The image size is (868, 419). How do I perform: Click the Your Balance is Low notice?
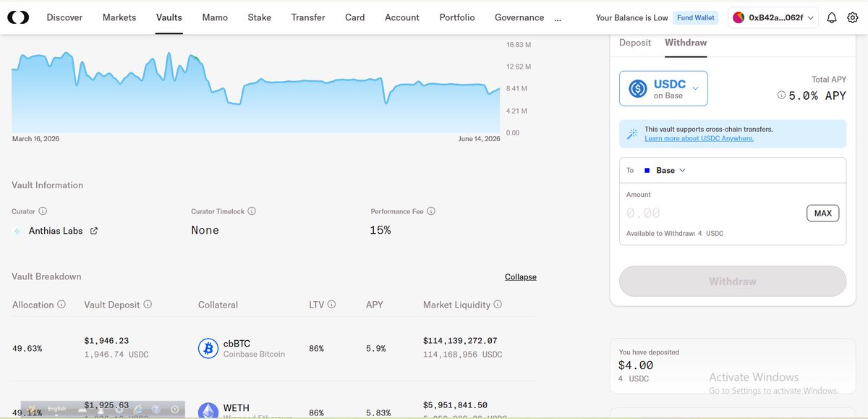click(631, 17)
